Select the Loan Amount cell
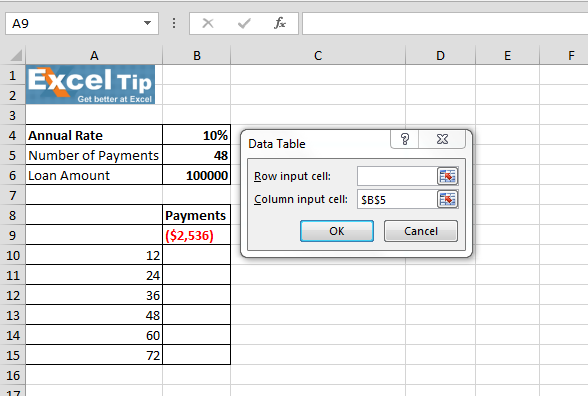 click(x=94, y=175)
